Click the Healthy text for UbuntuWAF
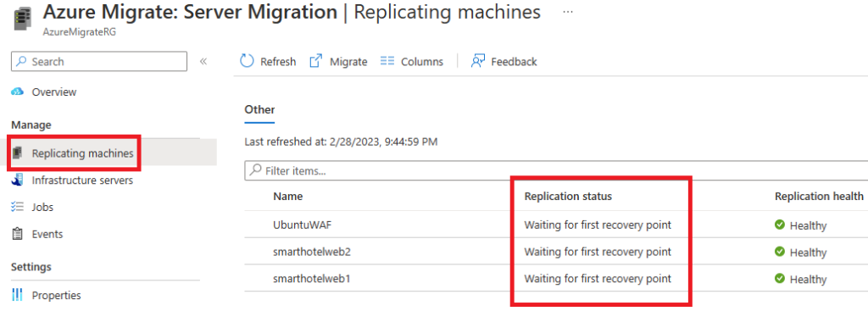This screenshot has height=311, width=868. point(808,225)
